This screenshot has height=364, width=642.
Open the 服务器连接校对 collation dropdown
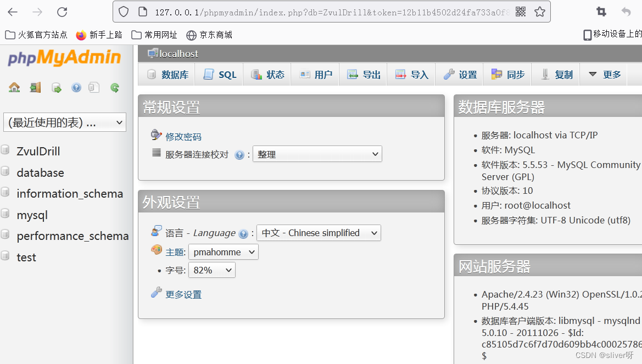coord(317,154)
